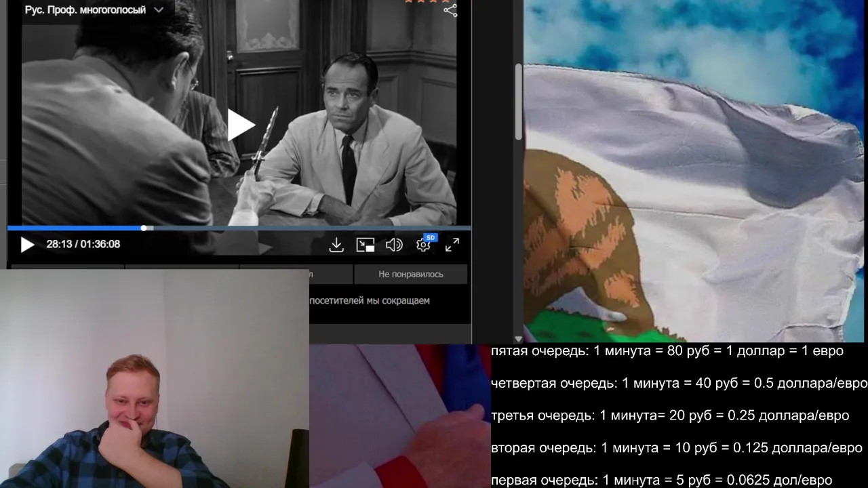868x488 pixels.
Task: Click the page scrollbar thumb beside the player
Action: 519,102
